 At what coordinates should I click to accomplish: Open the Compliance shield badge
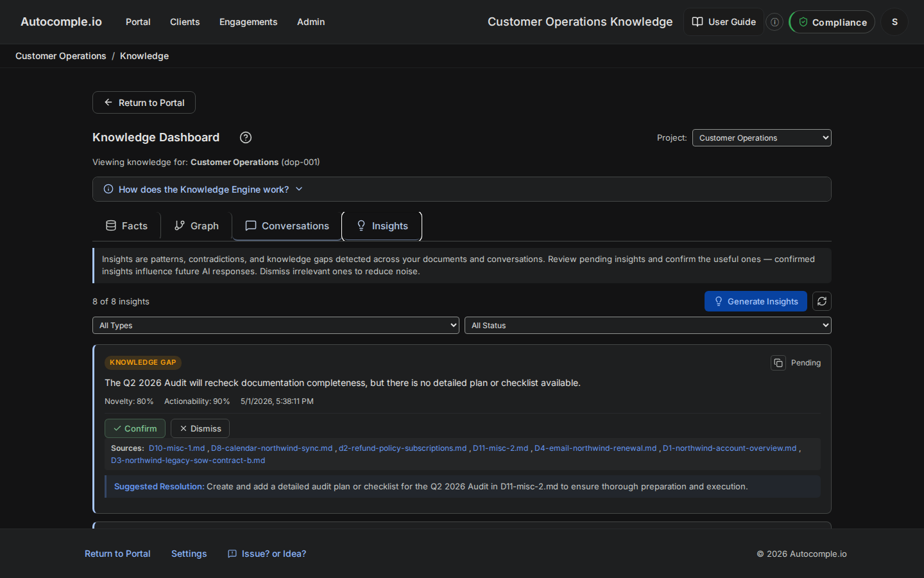pos(833,22)
